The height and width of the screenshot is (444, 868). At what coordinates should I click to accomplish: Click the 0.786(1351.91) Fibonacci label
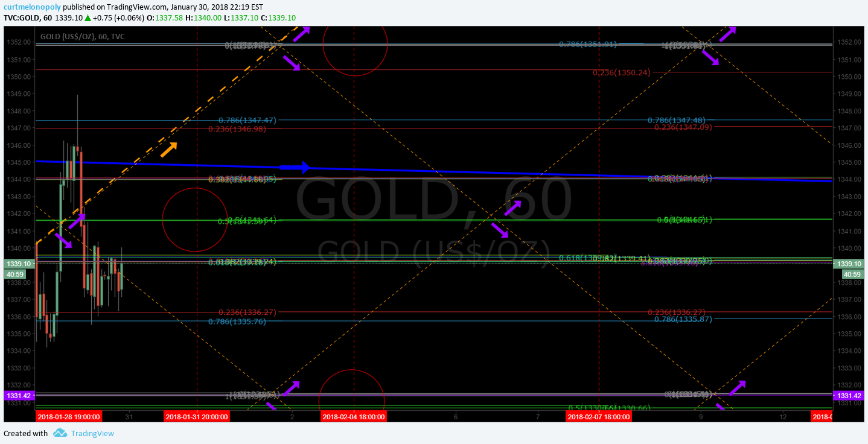click(588, 44)
